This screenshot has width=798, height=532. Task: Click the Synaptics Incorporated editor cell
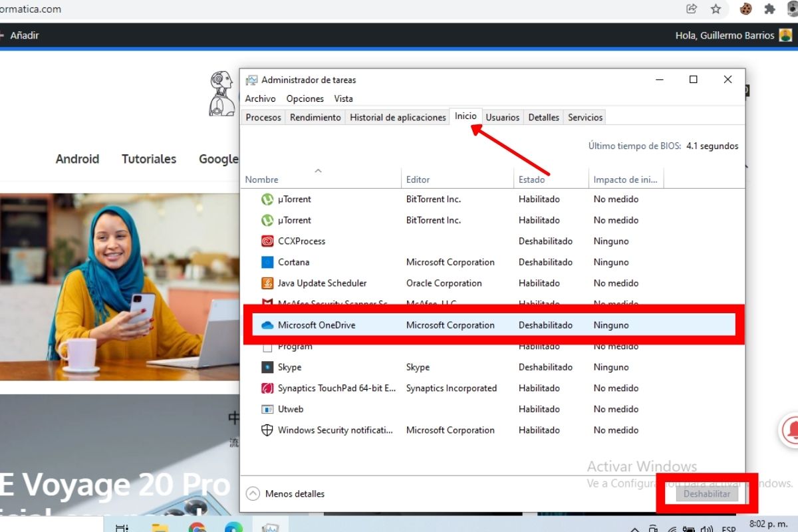point(451,388)
